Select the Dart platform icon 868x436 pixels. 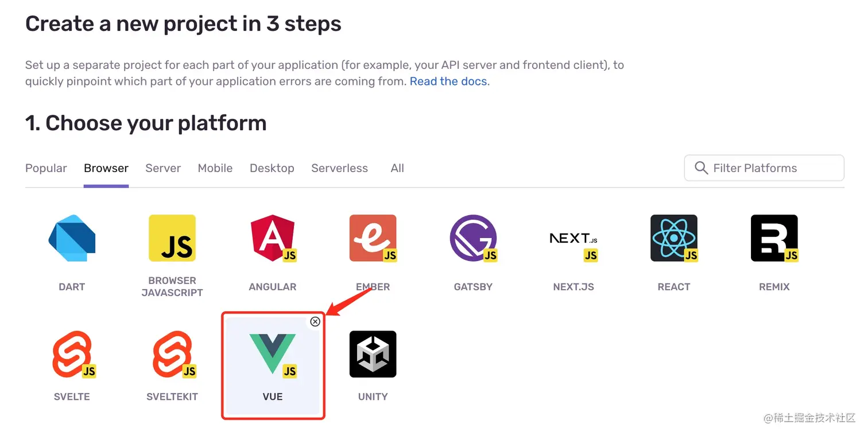coord(71,238)
